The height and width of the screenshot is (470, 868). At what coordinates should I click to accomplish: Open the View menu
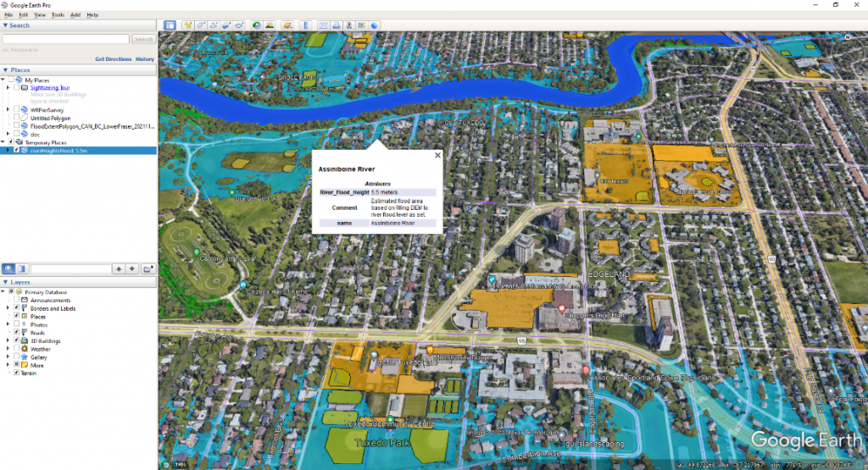pyautogui.click(x=40, y=15)
